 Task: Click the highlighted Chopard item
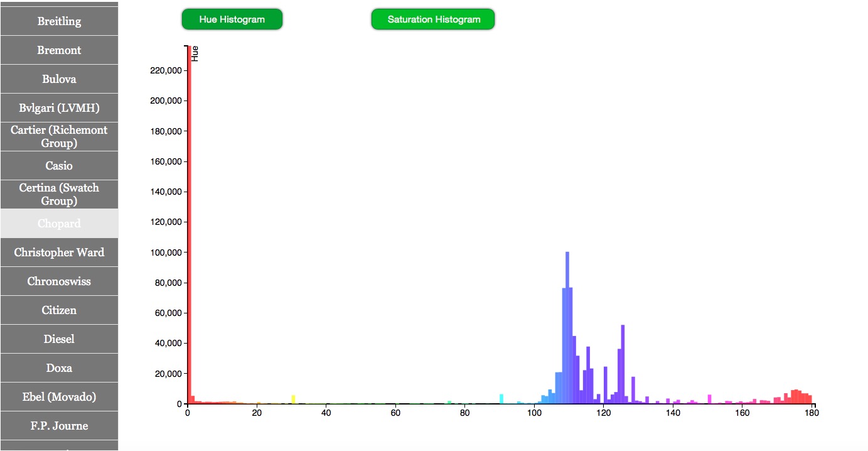59,224
